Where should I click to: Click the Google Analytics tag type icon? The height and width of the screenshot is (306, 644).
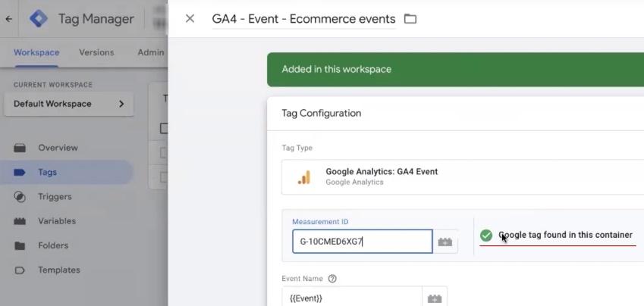tap(303, 176)
